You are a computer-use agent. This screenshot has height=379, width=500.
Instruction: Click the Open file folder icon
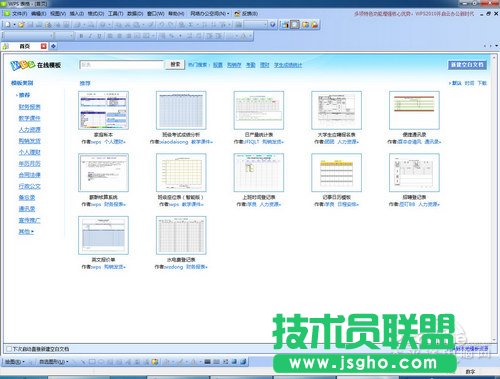(x=21, y=25)
